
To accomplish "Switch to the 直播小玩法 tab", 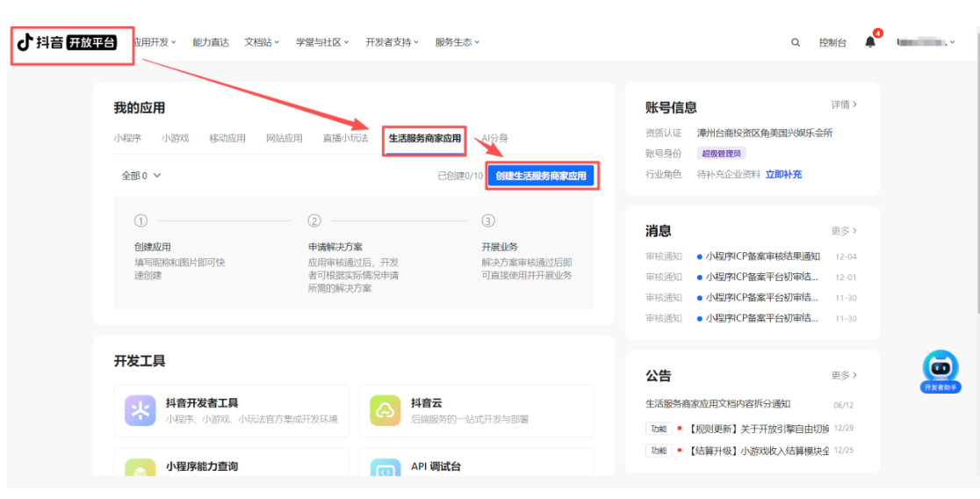I will [x=346, y=138].
